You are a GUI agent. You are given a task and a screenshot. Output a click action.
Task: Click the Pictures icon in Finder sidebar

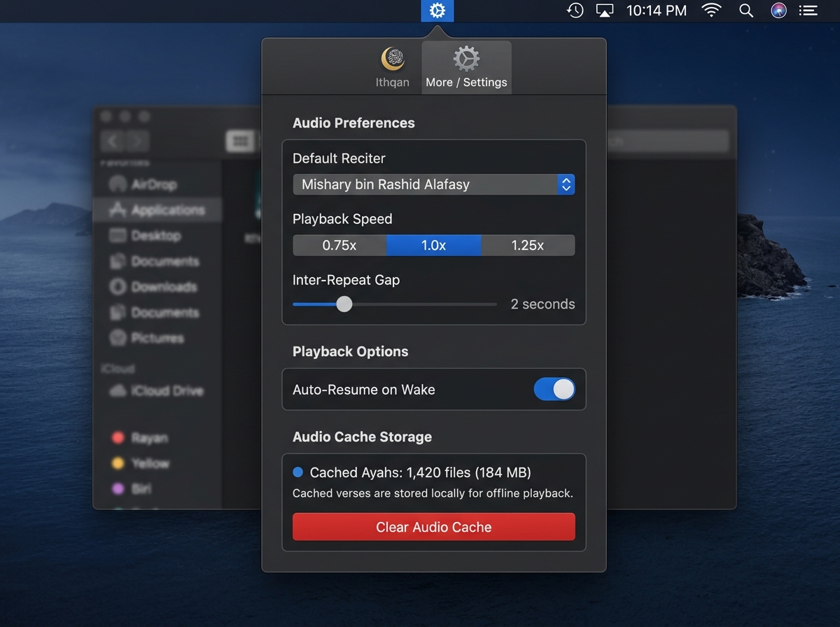point(118,338)
